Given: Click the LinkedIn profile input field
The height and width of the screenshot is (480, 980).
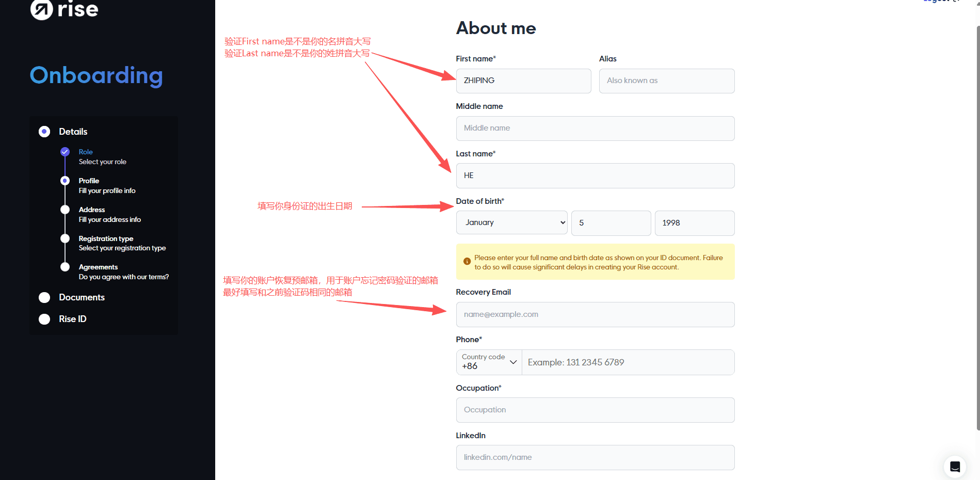Looking at the screenshot, I should pyautogui.click(x=596, y=458).
